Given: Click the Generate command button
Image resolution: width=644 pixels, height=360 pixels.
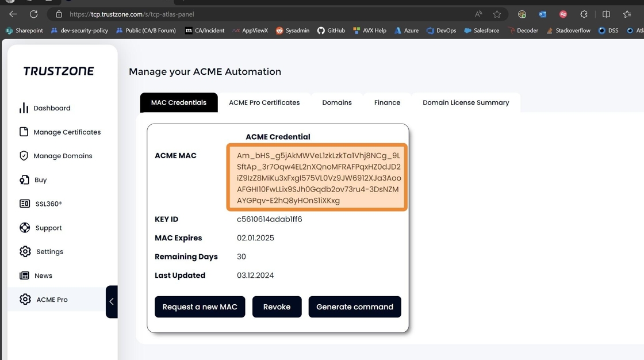Looking at the screenshot, I should (355, 307).
